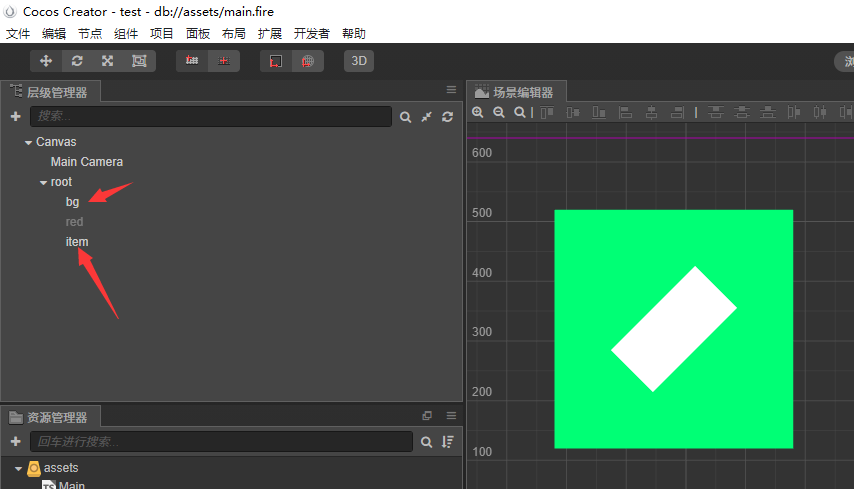Distribute nodes by top edges
This screenshot has width=854, height=489.
(x=716, y=112)
